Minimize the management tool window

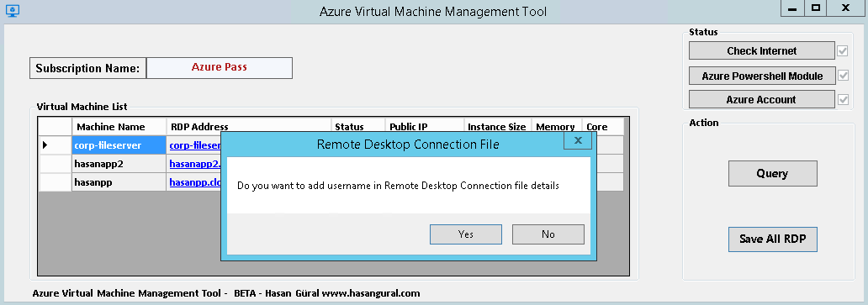click(x=793, y=8)
